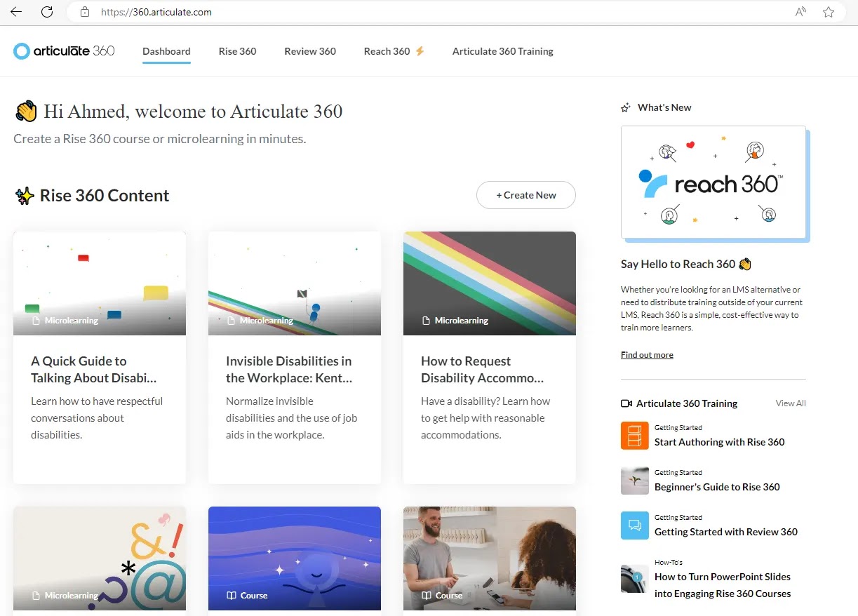This screenshot has width=858, height=616.
Task: Click the What's New heading text
Action: (664, 107)
